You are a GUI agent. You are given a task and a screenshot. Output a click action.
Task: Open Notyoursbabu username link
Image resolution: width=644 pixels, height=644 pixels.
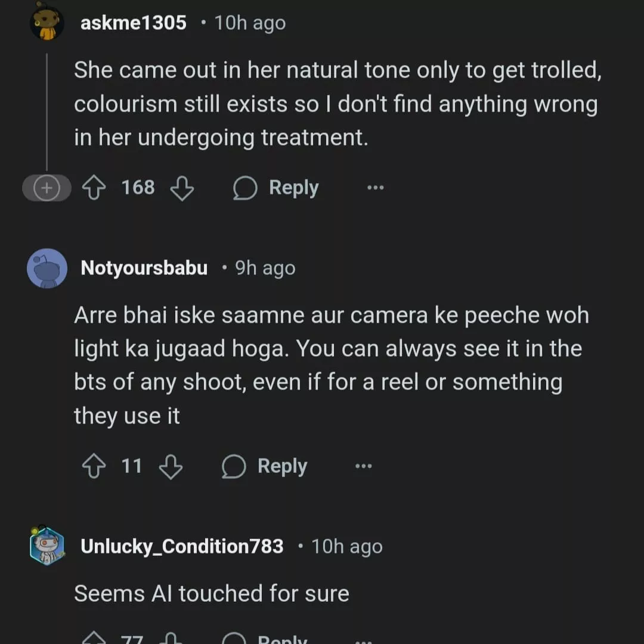click(144, 268)
